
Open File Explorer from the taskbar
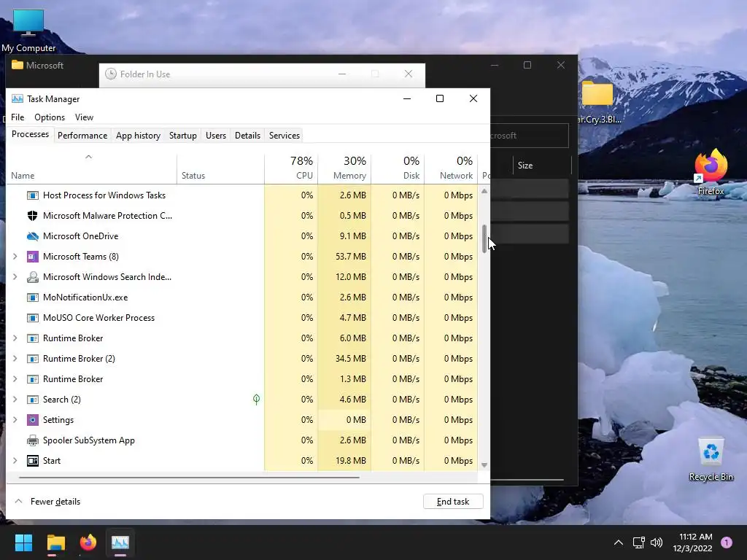coord(55,542)
